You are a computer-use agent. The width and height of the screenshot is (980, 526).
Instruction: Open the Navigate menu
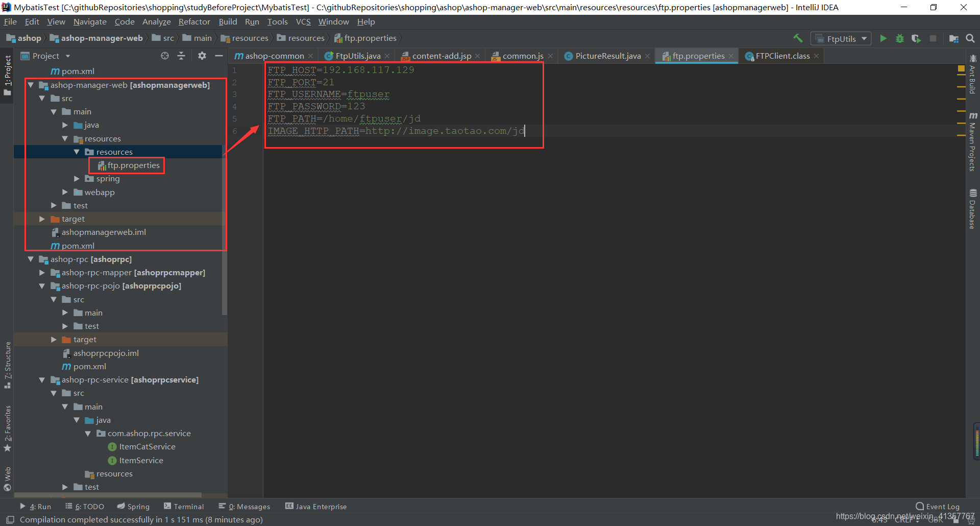coord(90,21)
